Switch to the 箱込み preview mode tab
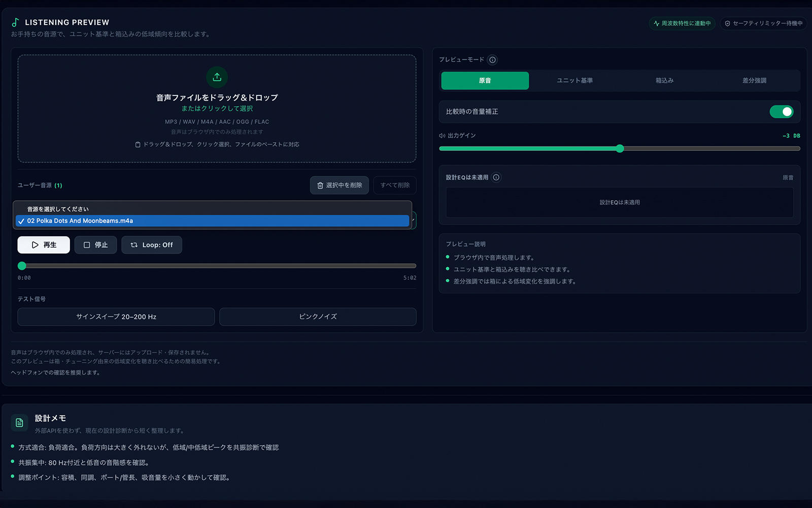Image resolution: width=812 pixels, height=508 pixels. 665,81
